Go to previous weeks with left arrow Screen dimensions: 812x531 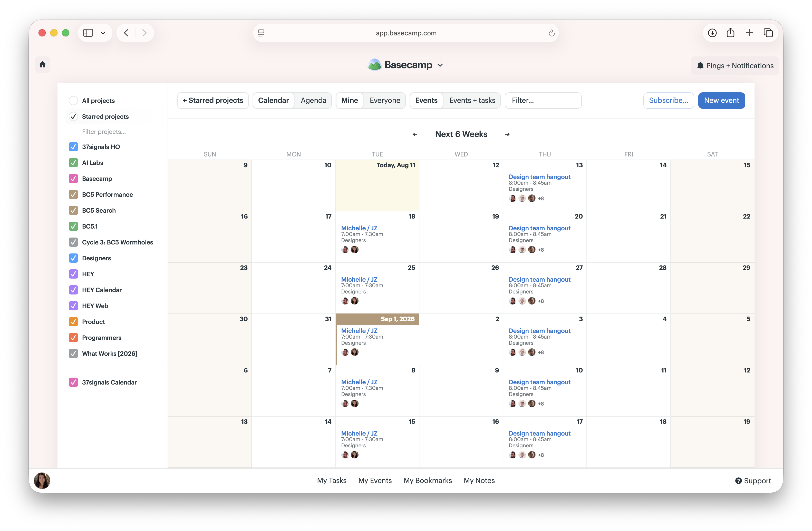coord(415,134)
